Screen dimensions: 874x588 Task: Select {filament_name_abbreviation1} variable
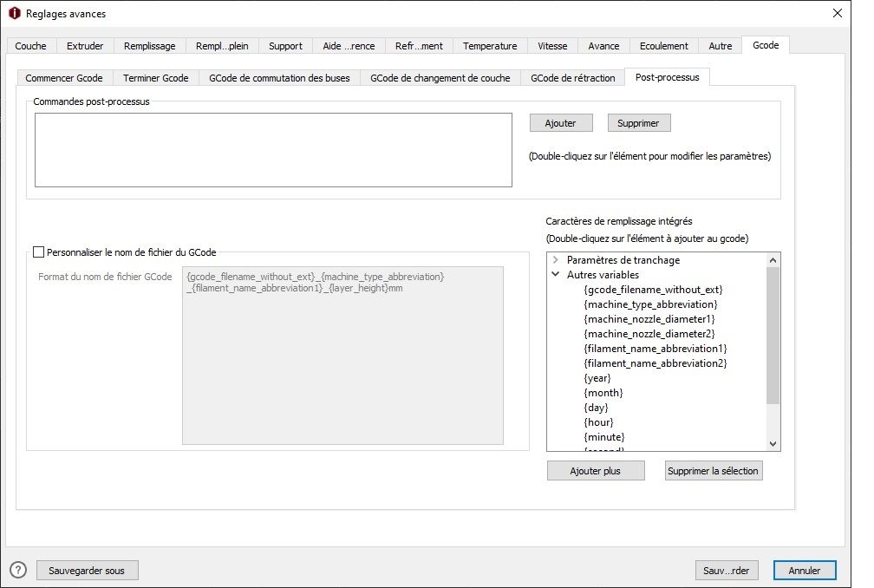pos(655,349)
